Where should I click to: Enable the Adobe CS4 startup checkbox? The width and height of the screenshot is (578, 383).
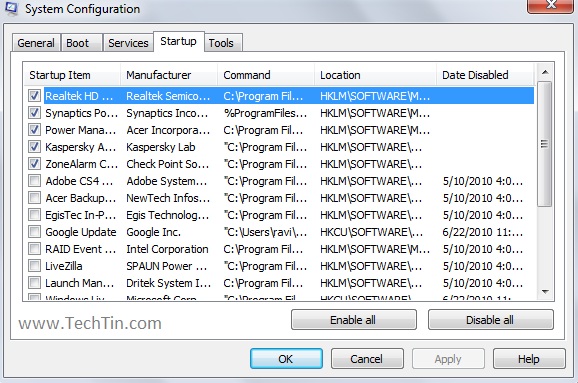click(x=34, y=181)
